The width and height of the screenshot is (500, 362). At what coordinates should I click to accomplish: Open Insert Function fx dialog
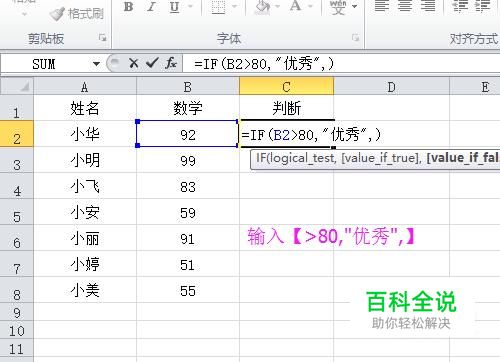tap(171, 63)
